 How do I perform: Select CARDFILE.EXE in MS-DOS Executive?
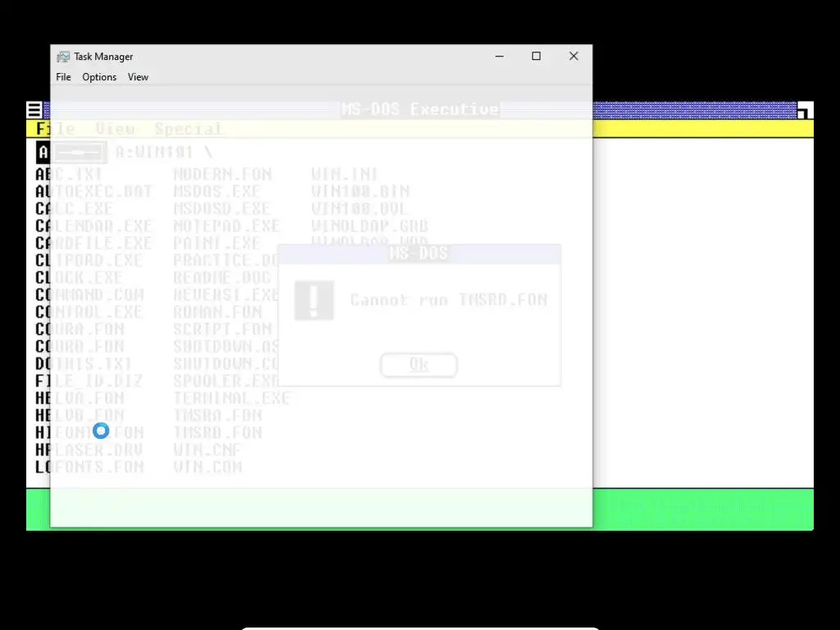[94, 243]
